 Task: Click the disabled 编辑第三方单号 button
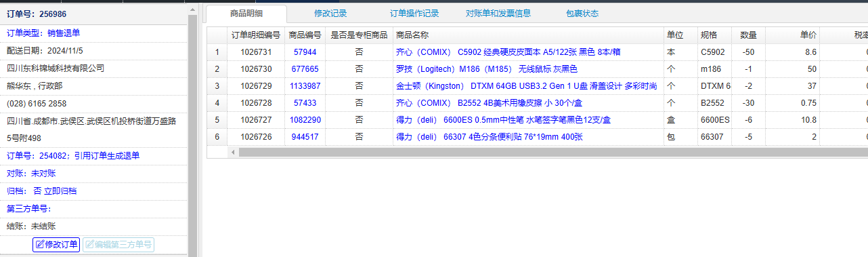pos(118,244)
